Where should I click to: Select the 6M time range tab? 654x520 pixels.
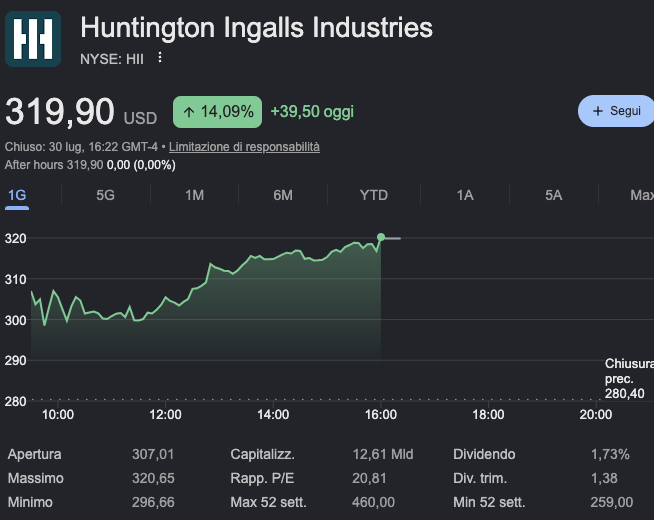click(283, 195)
